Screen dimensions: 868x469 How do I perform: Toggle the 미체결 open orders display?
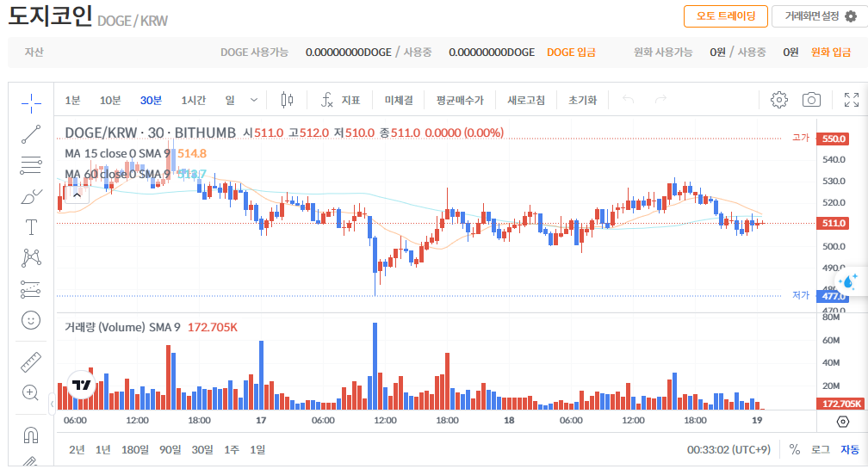[x=399, y=100]
